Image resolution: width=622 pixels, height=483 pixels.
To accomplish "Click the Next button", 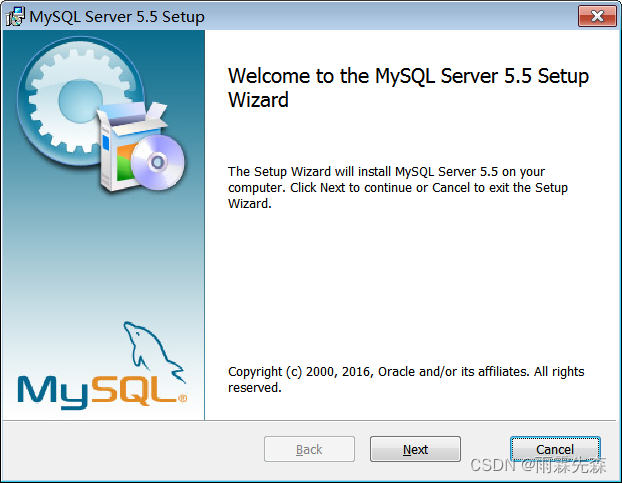I will click(x=415, y=449).
